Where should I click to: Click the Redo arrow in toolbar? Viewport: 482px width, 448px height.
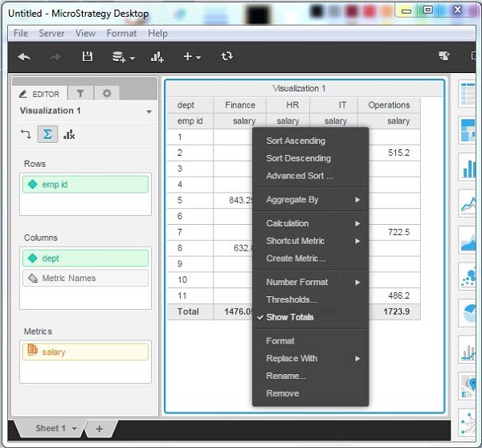coord(55,57)
